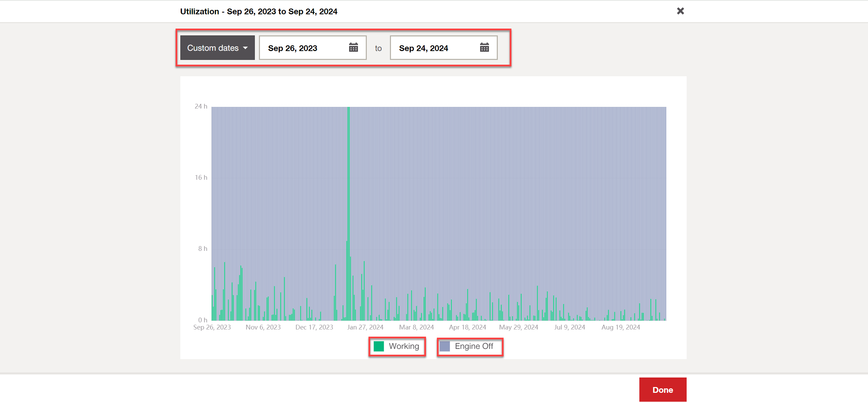Click the Jan 27, 2024 x-axis label

click(x=365, y=327)
